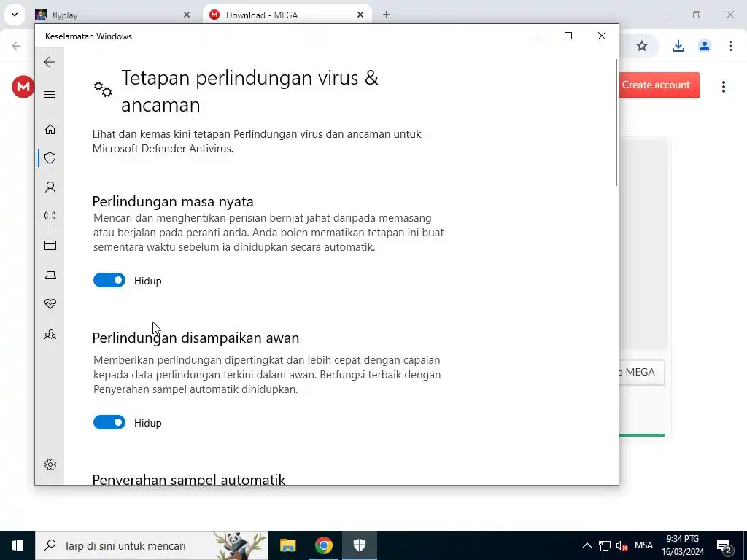
Task: Open the network icon in system tray
Action: coord(605,545)
